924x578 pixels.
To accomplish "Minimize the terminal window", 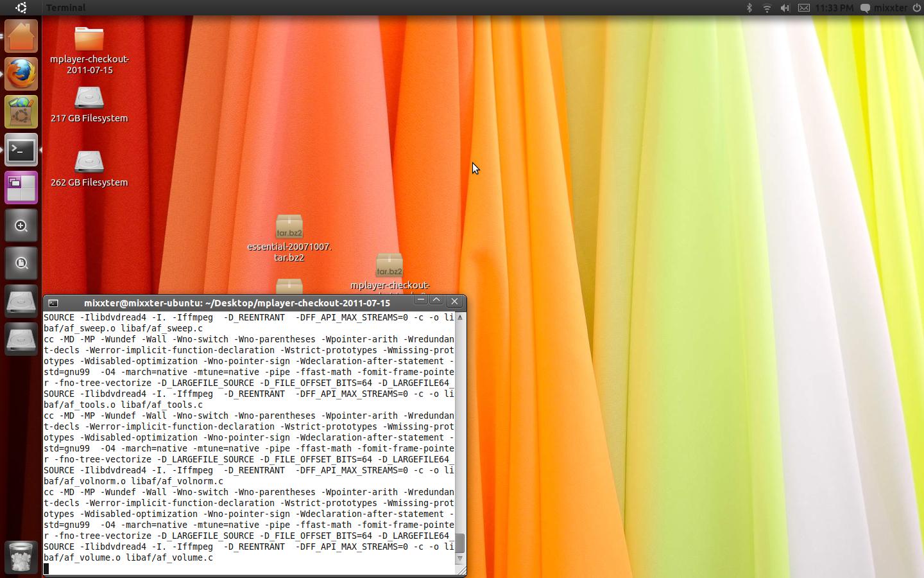I will [x=420, y=301].
